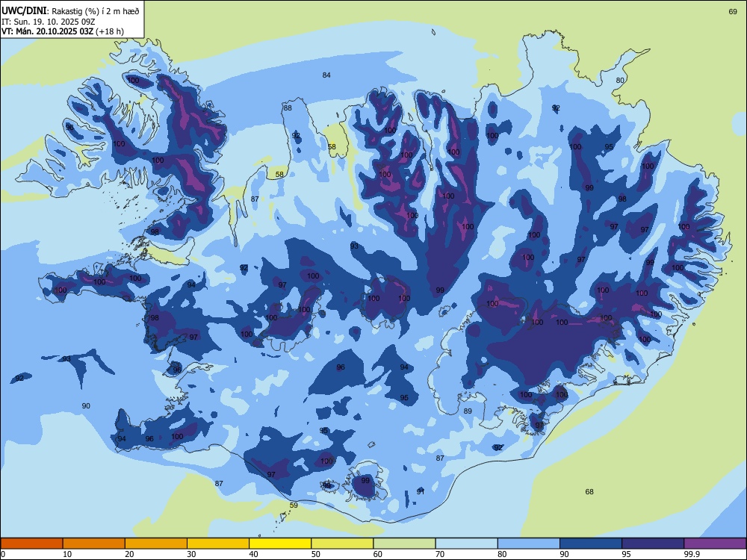Click the '84' humidity value on map
The width and height of the screenshot is (747, 560).
coord(326,75)
